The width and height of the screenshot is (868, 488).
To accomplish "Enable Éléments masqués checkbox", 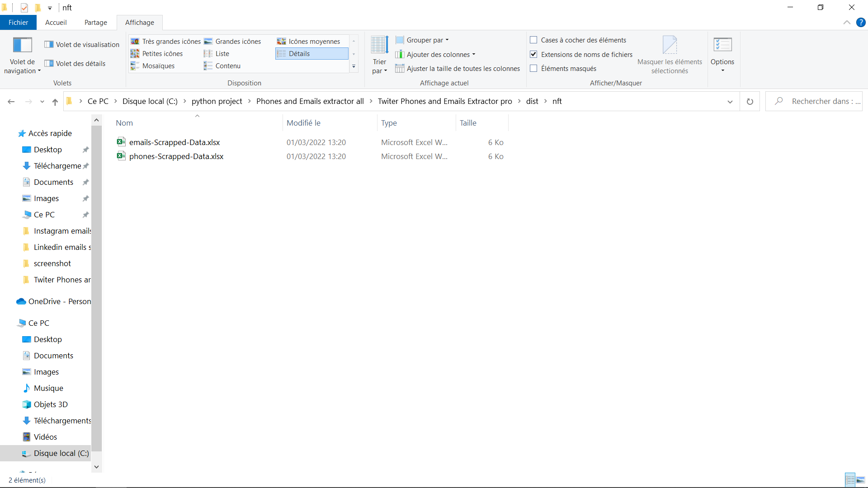I will pyautogui.click(x=533, y=69).
